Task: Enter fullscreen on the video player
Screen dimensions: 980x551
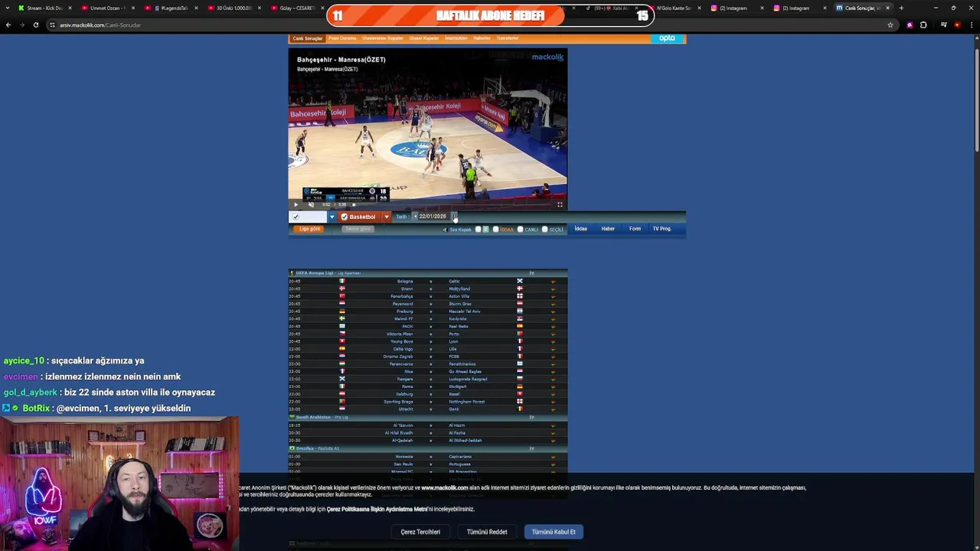Action: tap(560, 204)
